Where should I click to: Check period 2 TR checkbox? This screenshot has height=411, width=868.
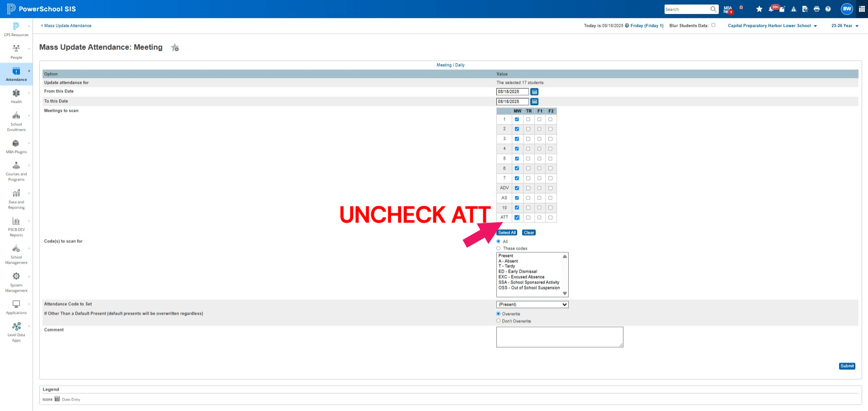(x=528, y=129)
